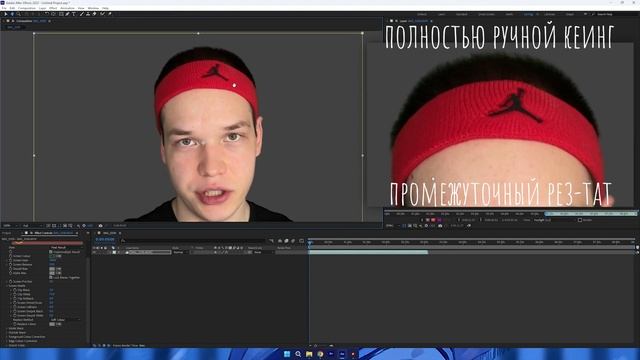The width and height of the screenshot is (640, 360).
Task: Open layer blending Mode dropdown Normal
Action: pos(180,252)
